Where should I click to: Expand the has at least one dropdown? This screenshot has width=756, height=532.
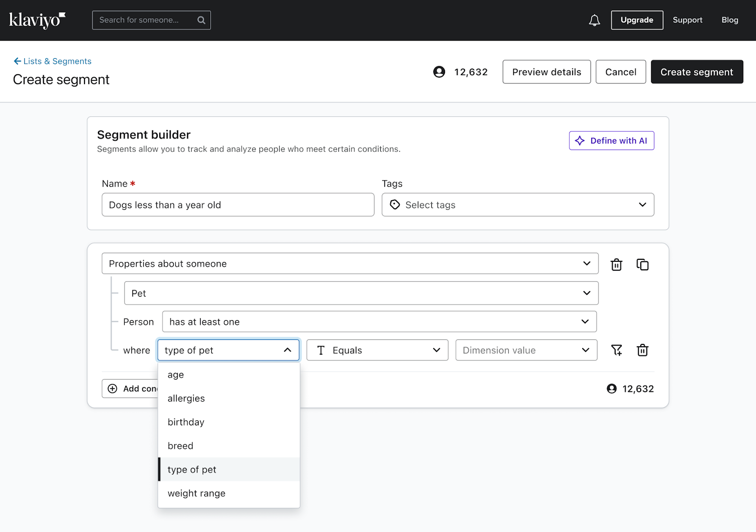(x=379, y=322)
